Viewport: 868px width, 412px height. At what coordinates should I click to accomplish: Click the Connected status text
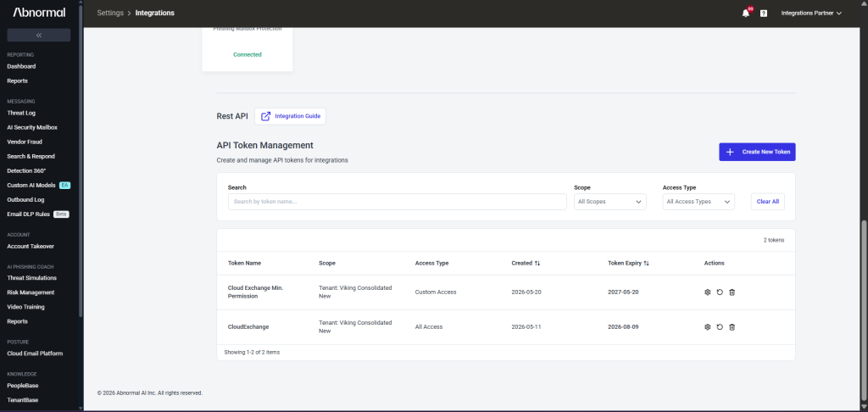248,55
